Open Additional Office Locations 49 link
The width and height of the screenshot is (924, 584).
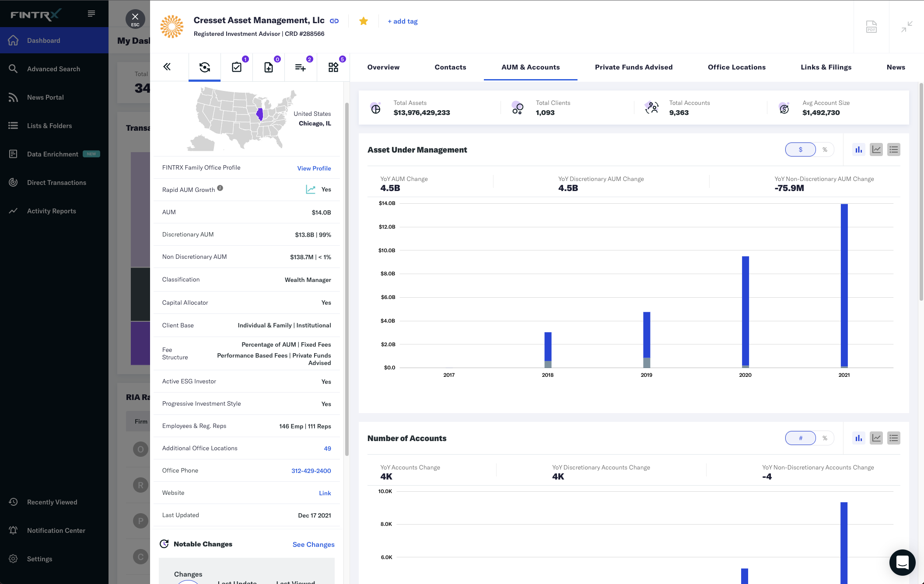tap(327, 448)
